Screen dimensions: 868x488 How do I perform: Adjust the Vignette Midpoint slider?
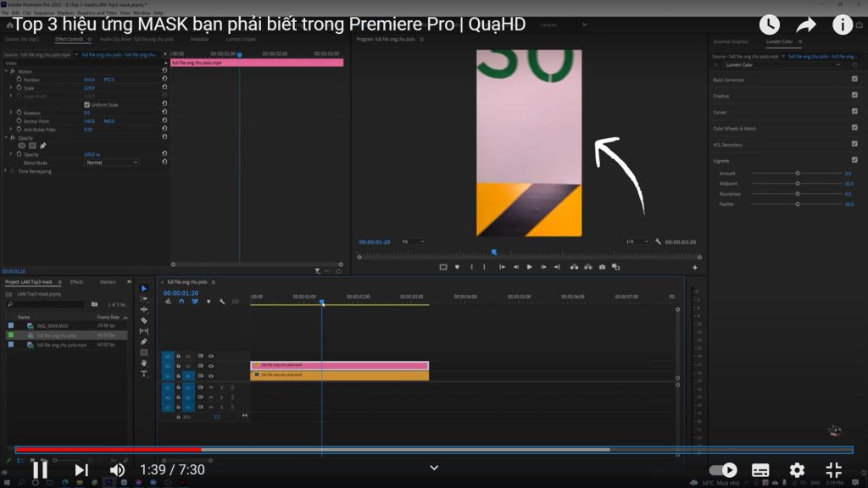point(797,183)
